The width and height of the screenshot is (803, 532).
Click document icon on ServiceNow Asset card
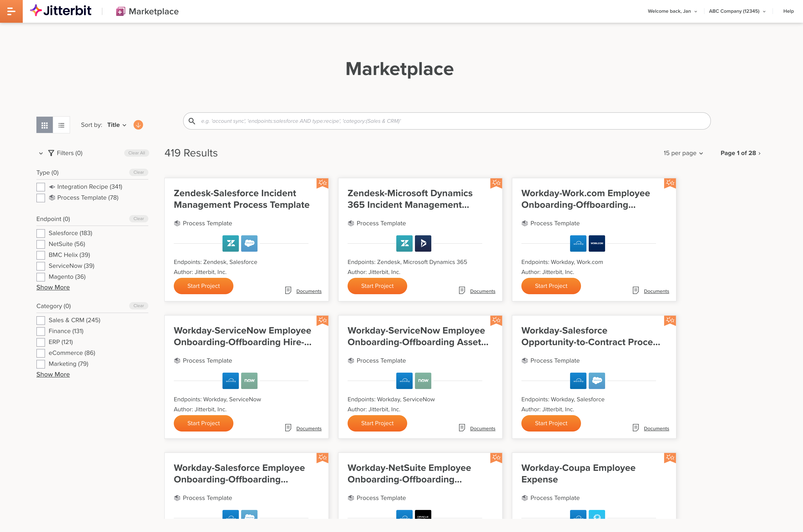point(462,428)
